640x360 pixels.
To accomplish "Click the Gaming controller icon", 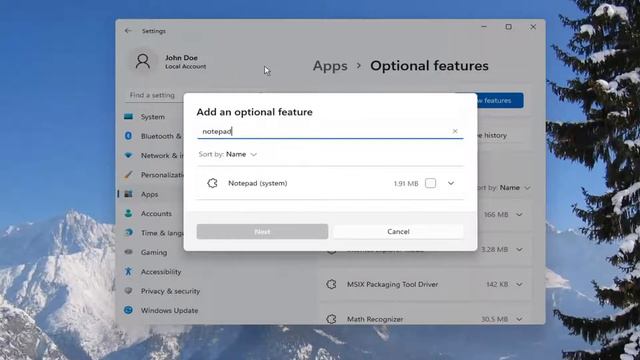I will [129, 252].
